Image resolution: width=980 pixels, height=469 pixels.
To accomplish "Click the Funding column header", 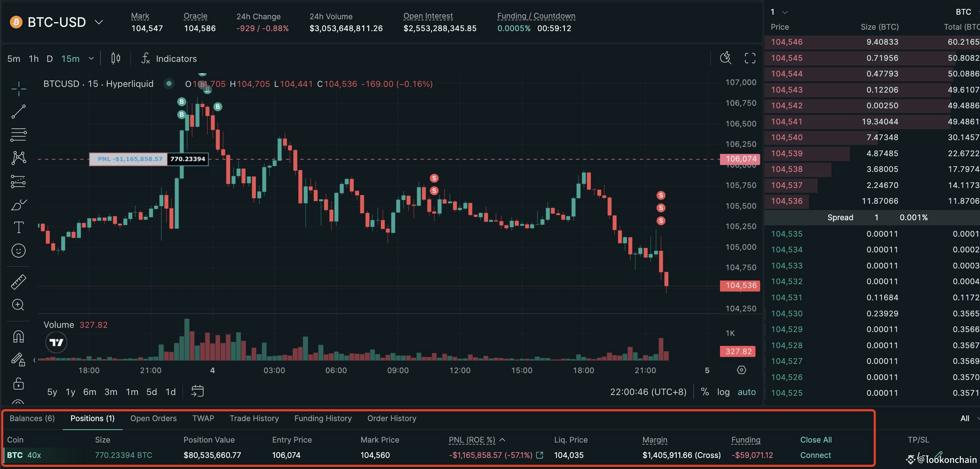I will 746,440.
